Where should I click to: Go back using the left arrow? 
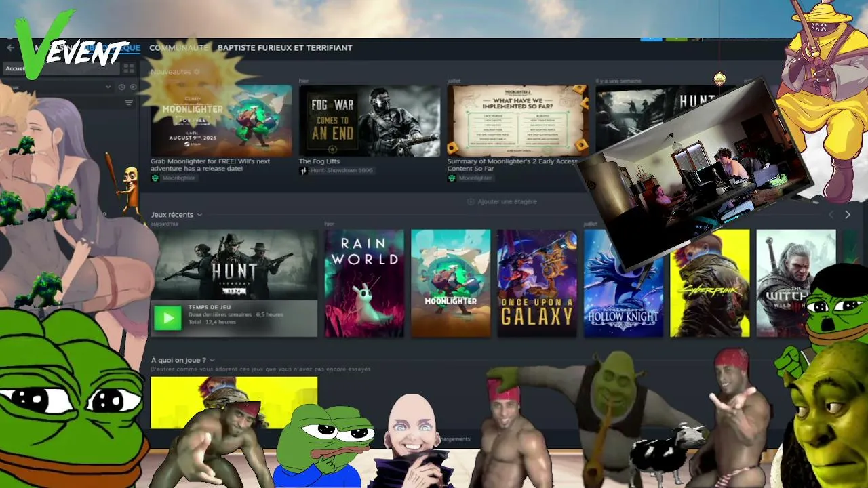(x=9, y=47)
